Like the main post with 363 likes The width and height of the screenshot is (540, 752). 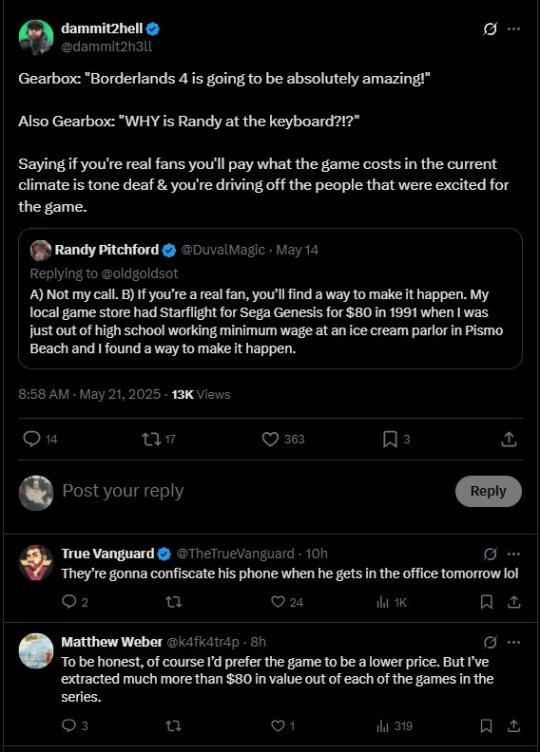pos(283,439)
